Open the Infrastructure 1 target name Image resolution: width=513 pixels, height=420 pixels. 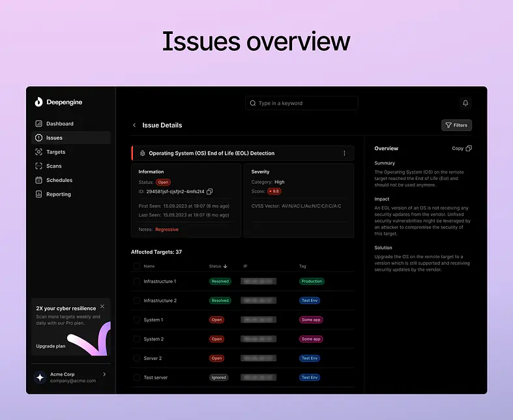(160, 281)
